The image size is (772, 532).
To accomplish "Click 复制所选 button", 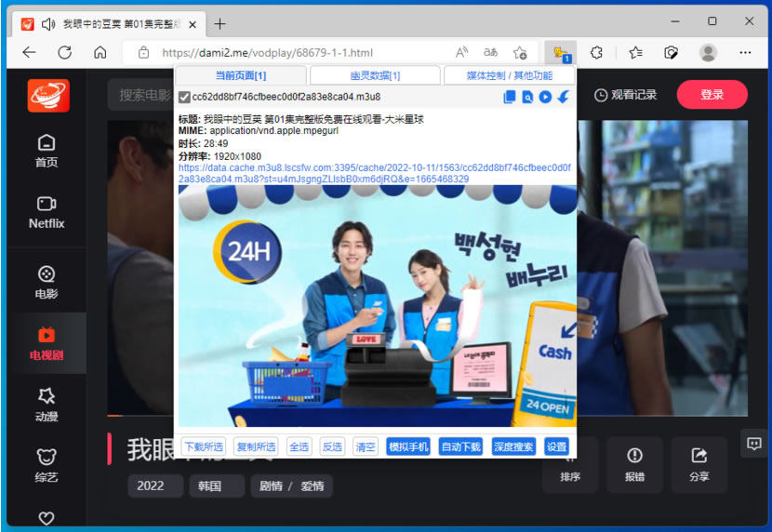I will tap(256, 446).
